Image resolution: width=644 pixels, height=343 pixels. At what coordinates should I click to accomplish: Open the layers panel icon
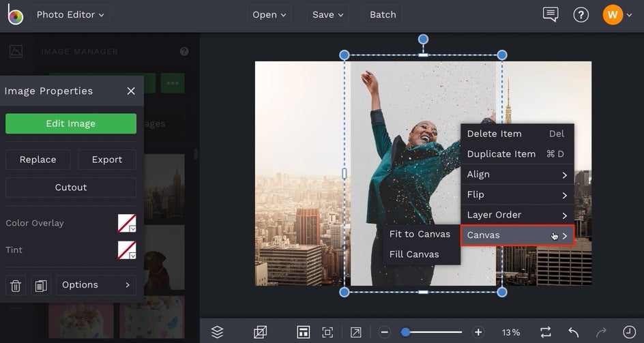[217, 332]
